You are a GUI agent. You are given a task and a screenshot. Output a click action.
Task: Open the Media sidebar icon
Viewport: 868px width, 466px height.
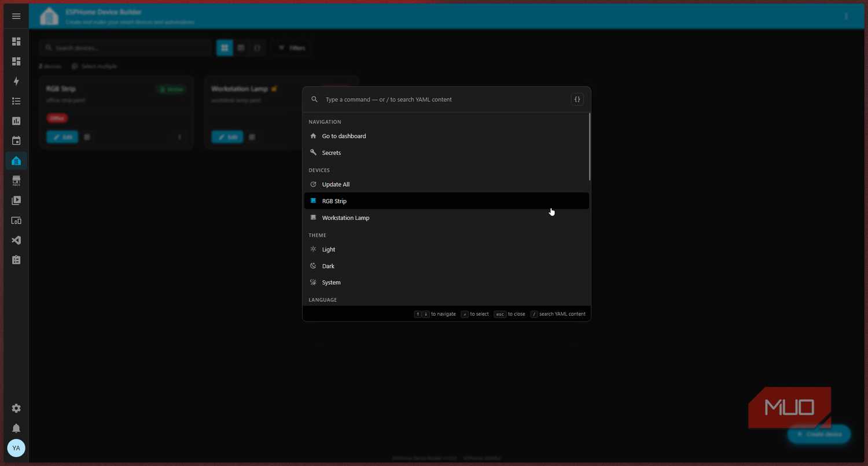(16, 201)
